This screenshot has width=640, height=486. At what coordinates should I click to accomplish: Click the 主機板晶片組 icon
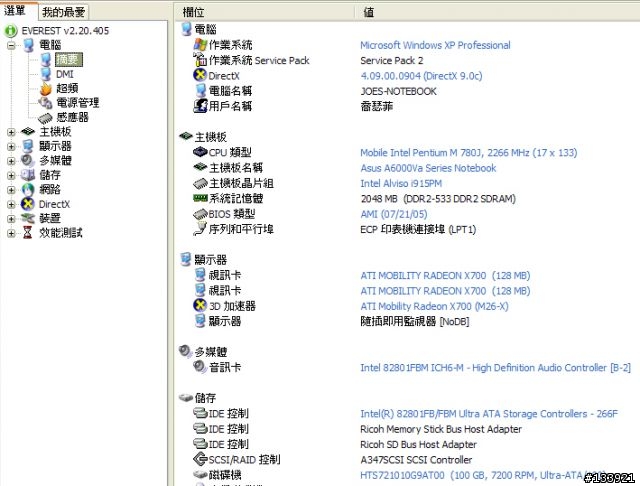(x=200, y=184)
